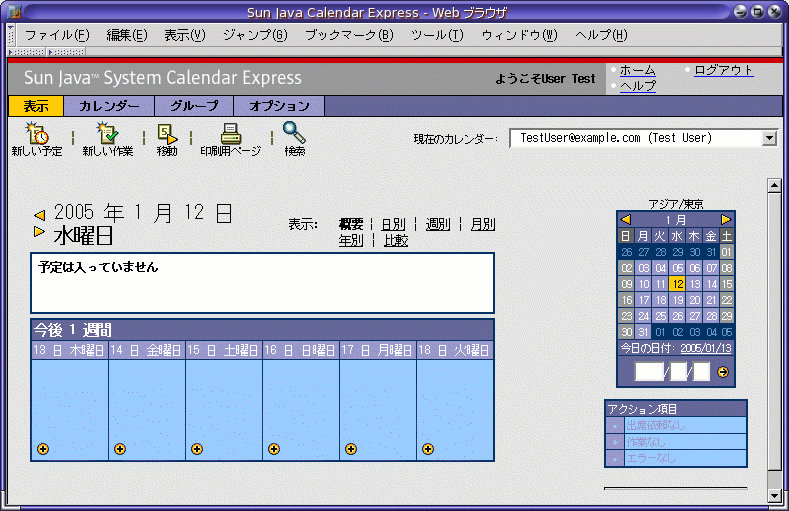Click the icon next to エラーなし

pos(614,458)
